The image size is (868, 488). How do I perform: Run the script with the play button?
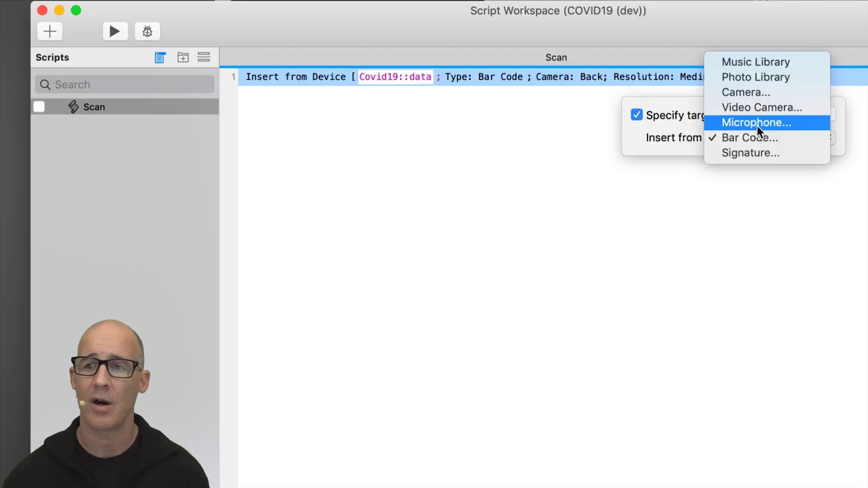click(x=115, y=31)
